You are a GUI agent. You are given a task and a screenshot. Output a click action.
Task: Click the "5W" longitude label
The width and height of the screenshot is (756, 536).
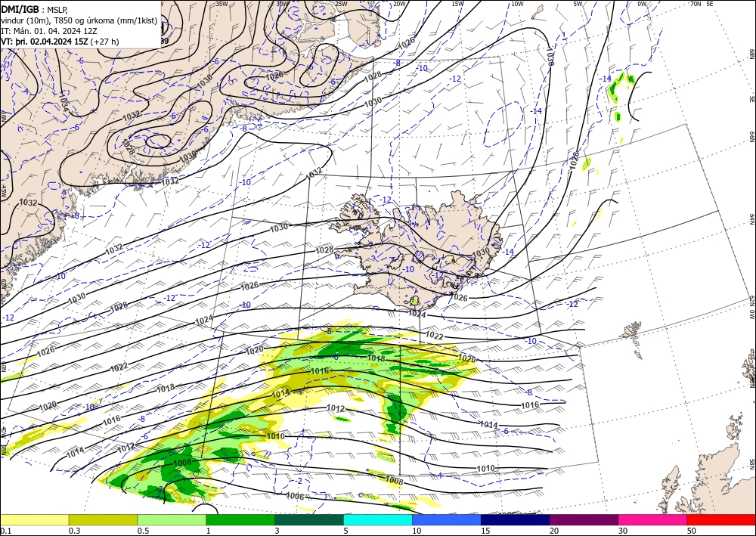[x=578, y=4]
